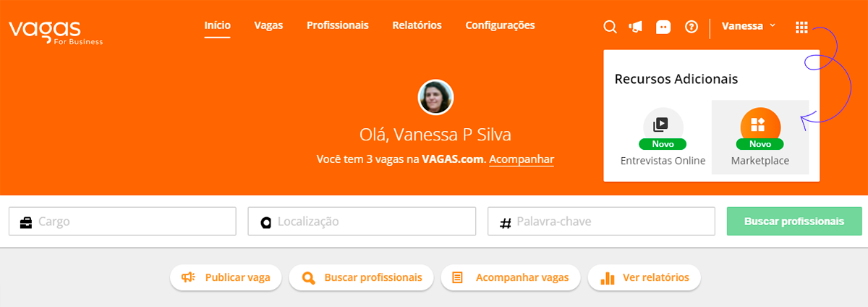Screen dimensions: 868x307
Task: Open the Marketplace icon
Action: pyautogui.click(x=760, y=125)
